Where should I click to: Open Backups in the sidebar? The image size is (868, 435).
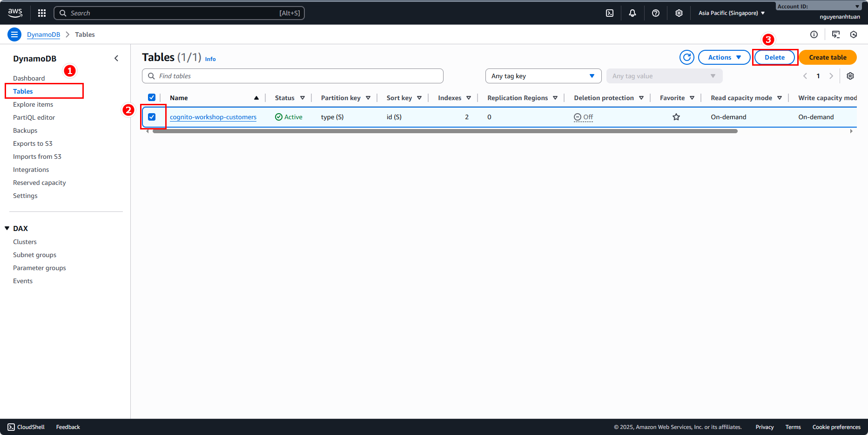click(x=25, y=130)
